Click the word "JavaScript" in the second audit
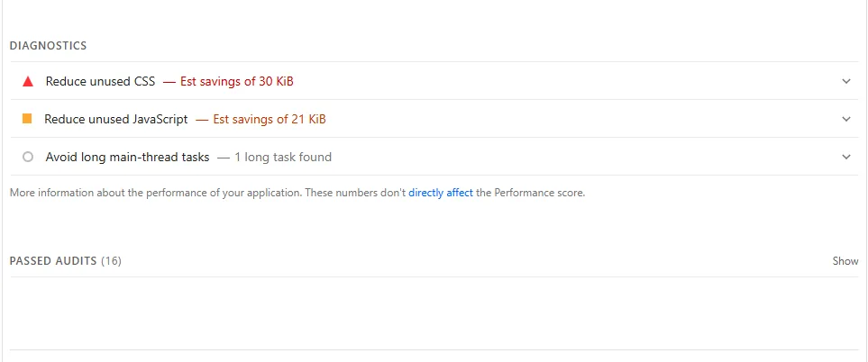The height and width of the screenshot is (362, 868). (x=160, y=120)
